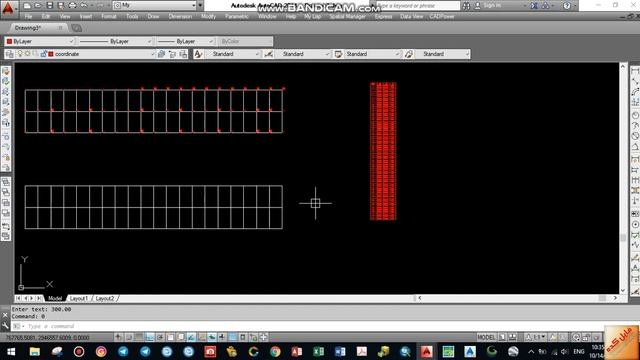Open the CADPower menu
The width and height of the screenshot is (640, 360).
click(x=442, y=16)
